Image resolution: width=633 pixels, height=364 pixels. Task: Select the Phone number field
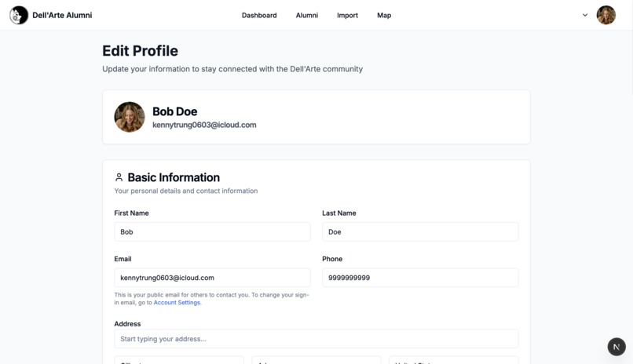420,278
